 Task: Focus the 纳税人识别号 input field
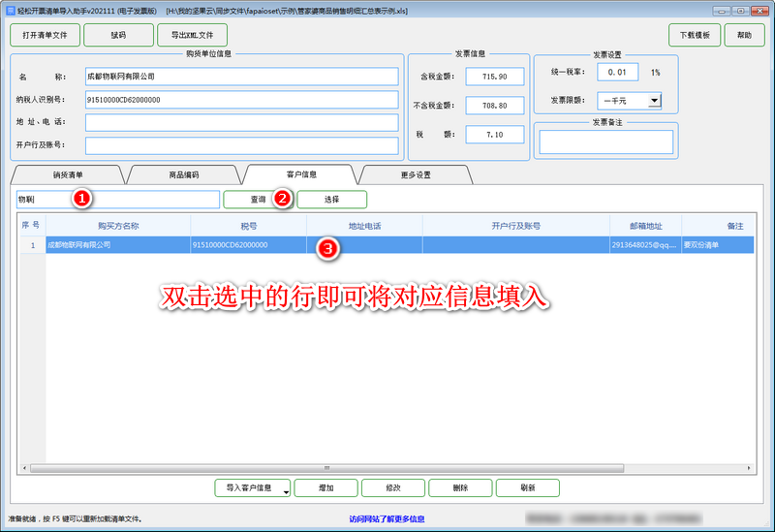pyautogui.click(x=241, y=100)
